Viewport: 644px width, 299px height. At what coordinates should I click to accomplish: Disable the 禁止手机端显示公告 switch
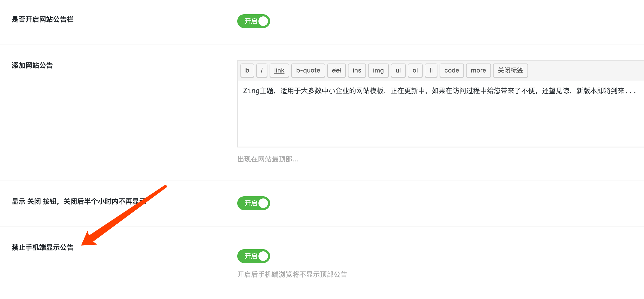253,256
